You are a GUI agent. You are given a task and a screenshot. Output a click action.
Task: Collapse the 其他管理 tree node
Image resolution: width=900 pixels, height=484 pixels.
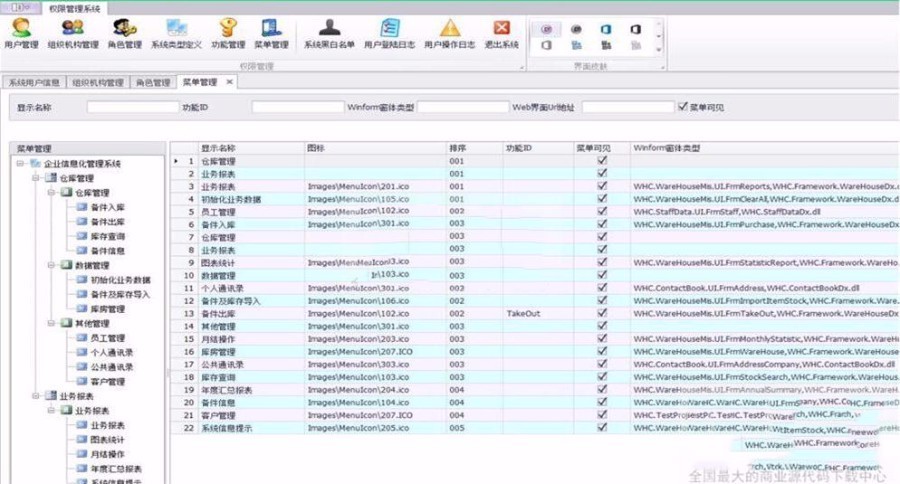(51, 324)
